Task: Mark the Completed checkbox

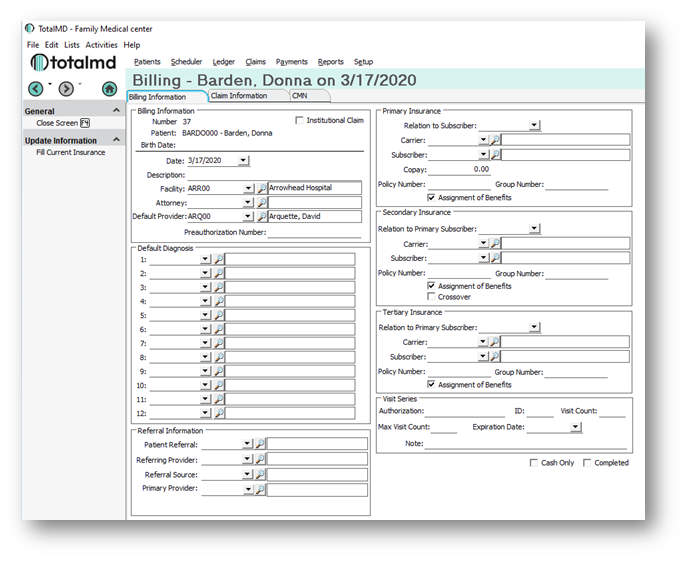Action: (587, 463)
